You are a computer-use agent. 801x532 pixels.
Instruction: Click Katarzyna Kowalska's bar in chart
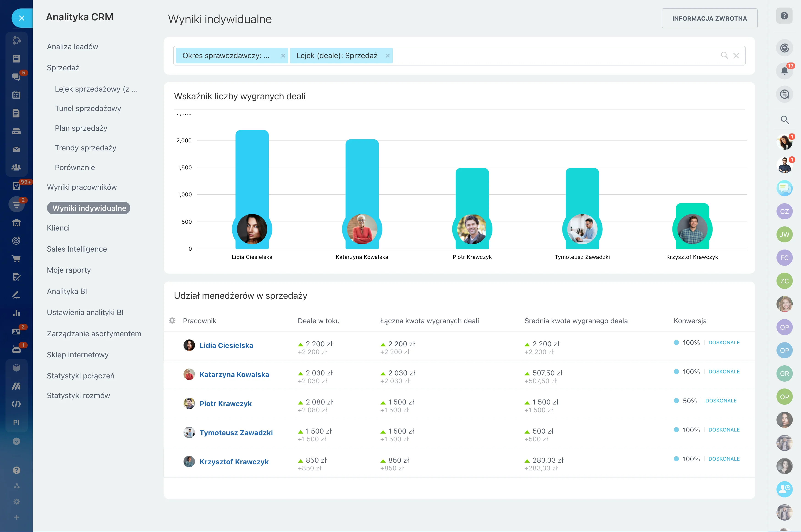tap(362, 176)
